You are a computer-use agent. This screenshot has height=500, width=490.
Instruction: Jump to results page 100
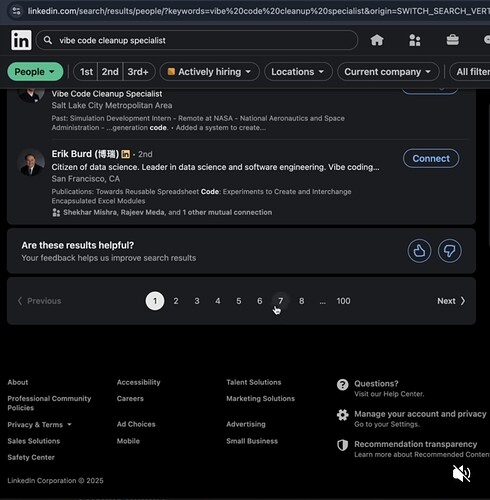pos(343,301)
